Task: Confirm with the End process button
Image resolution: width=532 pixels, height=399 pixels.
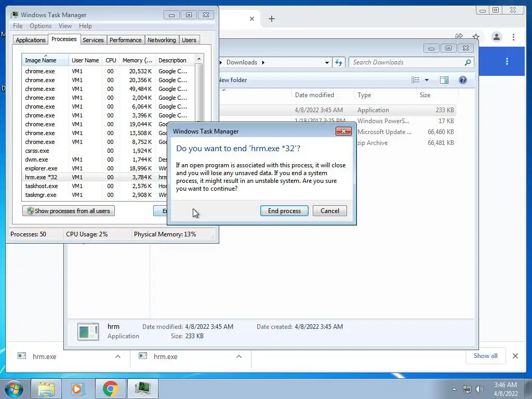Action: (284, 211)
